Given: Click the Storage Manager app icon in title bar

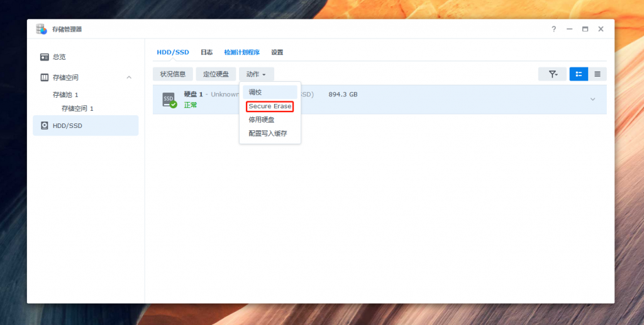Looking at the screenshot, I should click(42, 29).
